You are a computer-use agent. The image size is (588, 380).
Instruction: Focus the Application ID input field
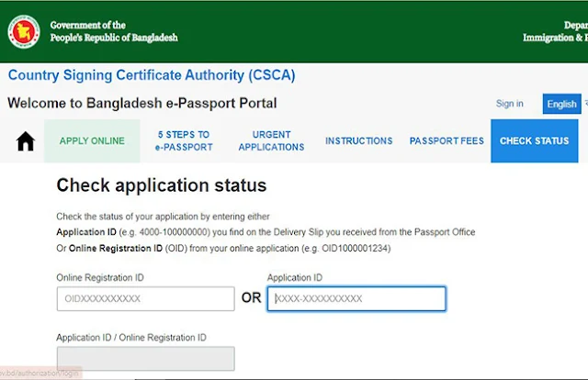[x=356, y=298]
